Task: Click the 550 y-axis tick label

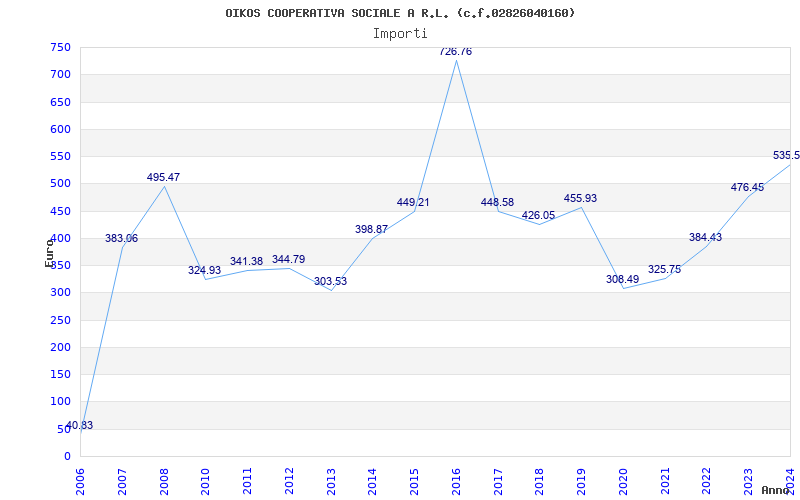Action: pos(60,157)
